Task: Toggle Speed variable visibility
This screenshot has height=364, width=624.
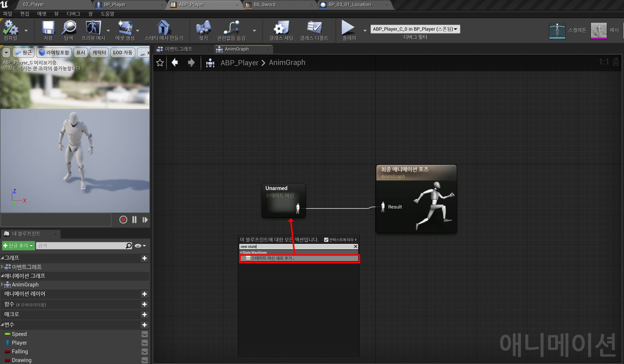Action: [x=145, y=334]
